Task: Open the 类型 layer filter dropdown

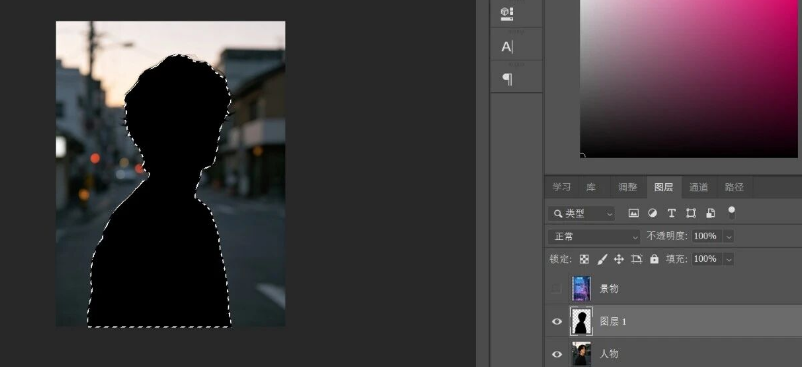Action: click(582, 214)
